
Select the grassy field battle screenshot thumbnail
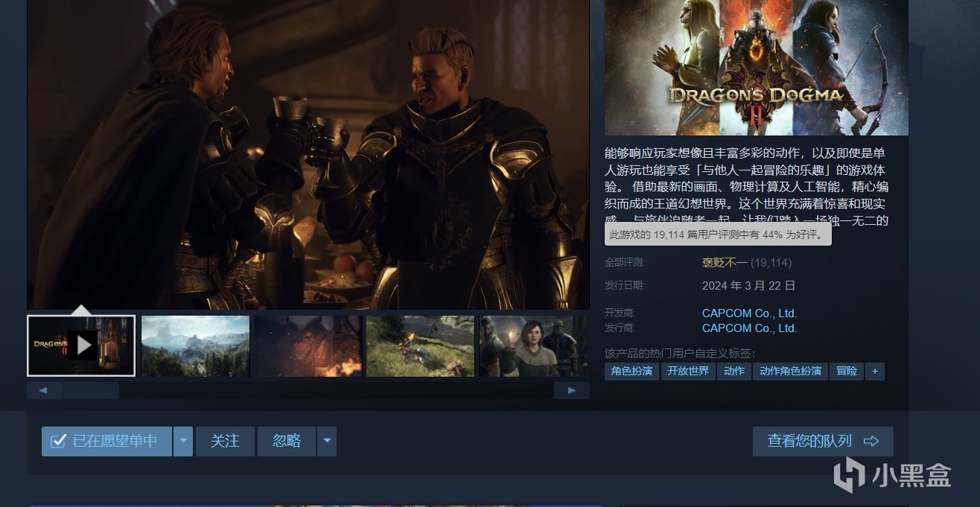tap(420, 345)
